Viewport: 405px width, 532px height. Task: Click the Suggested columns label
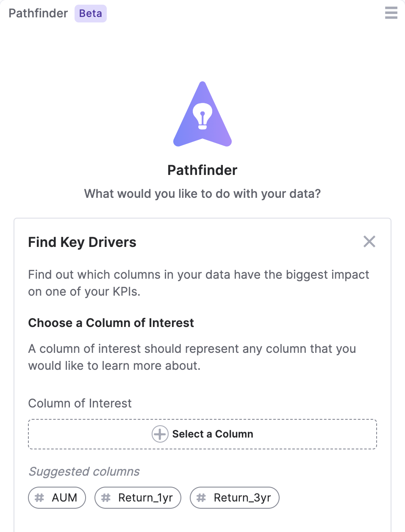(x=84, y=471)
